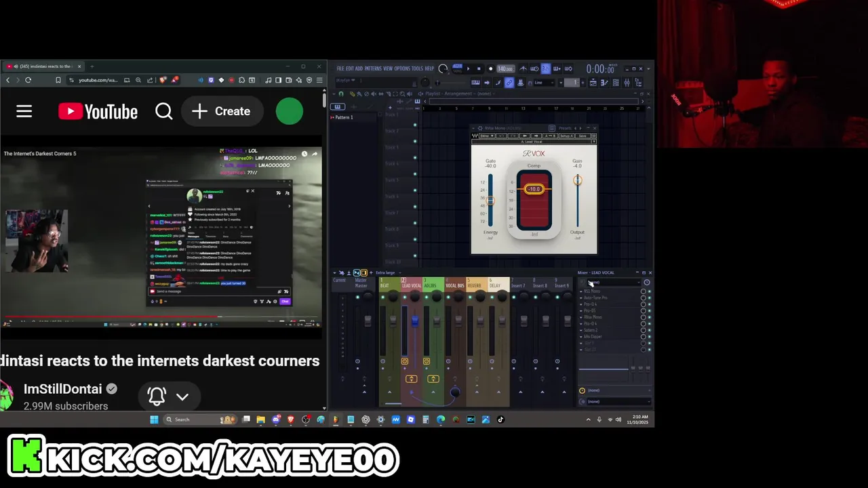Open FL Studio EDIT menu
This screenshot has height=488, width=868.
[x=350, y=68]
